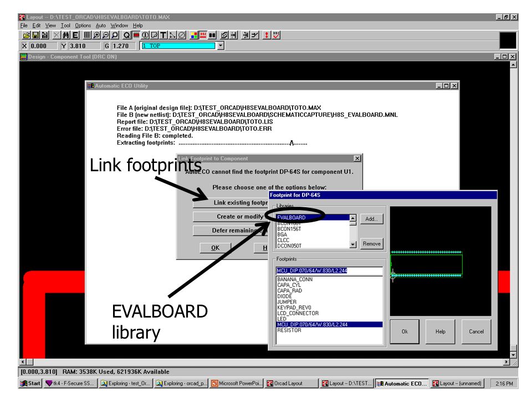
Task: Open the Edit menu
Action: (x=37, y=25)
